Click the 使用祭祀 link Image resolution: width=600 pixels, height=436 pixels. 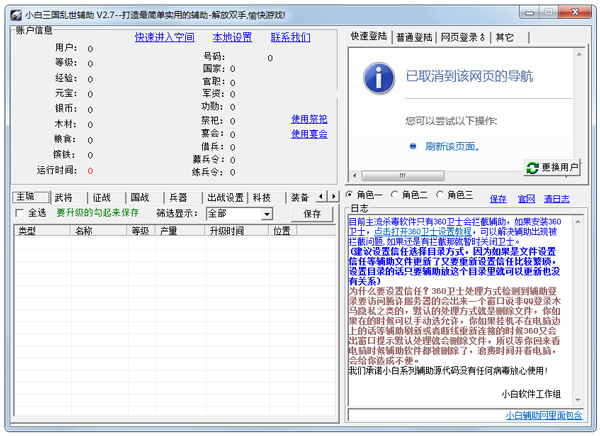pos(309,118)
